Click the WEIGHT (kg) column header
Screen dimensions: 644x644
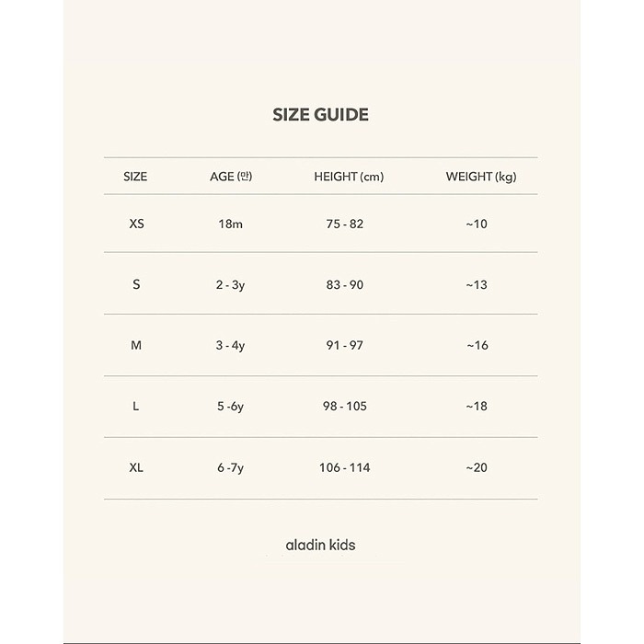point(480,177)
